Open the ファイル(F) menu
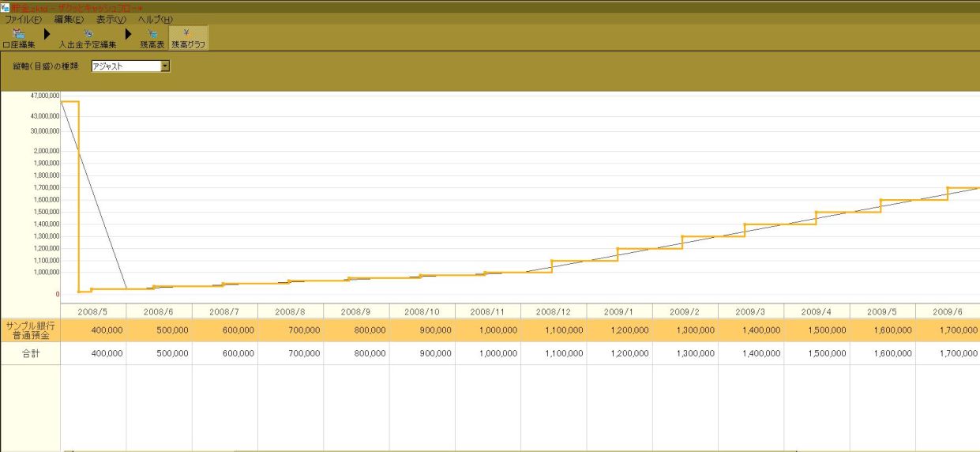Viewport: 980px width, 452px height. 23,19
